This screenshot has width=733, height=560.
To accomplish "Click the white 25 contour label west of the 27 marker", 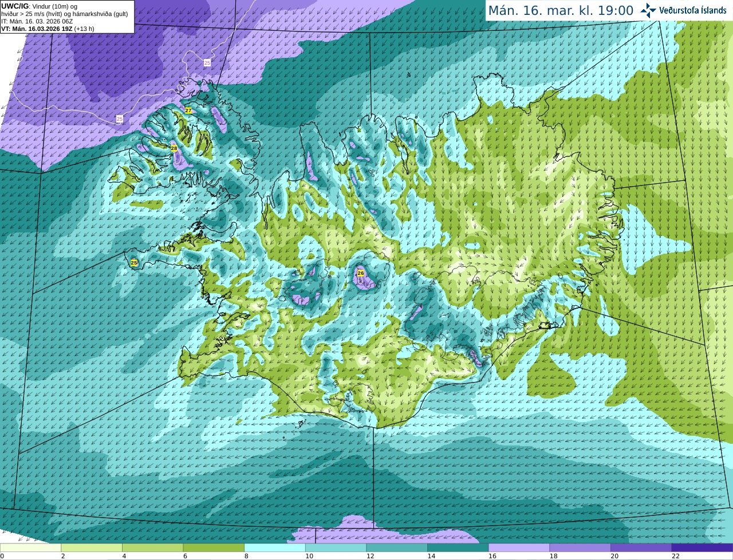I will (119, 119).
